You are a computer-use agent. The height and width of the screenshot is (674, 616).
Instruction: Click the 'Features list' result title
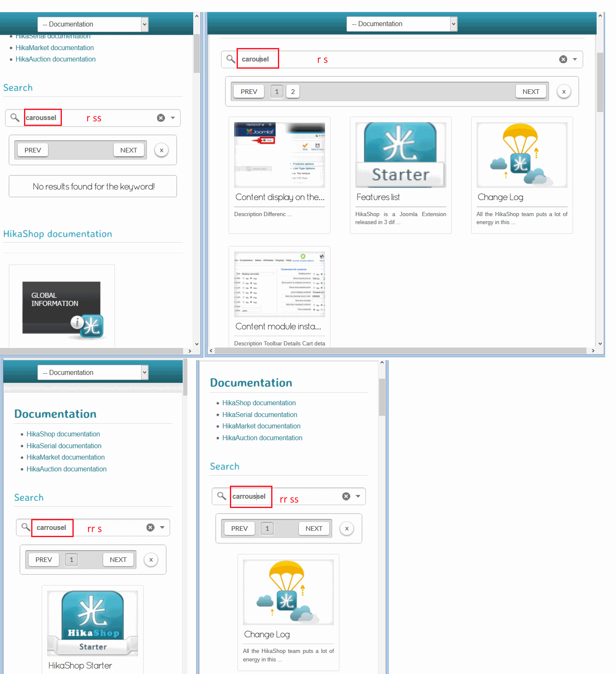pos(378,197)
